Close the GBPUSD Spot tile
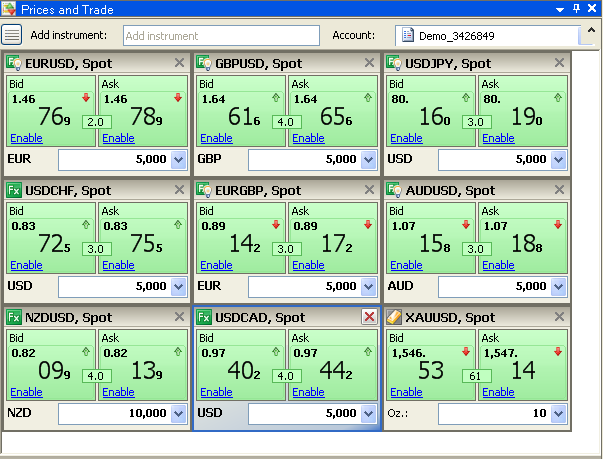The image size is (603, 459). [x=369, y=63]
